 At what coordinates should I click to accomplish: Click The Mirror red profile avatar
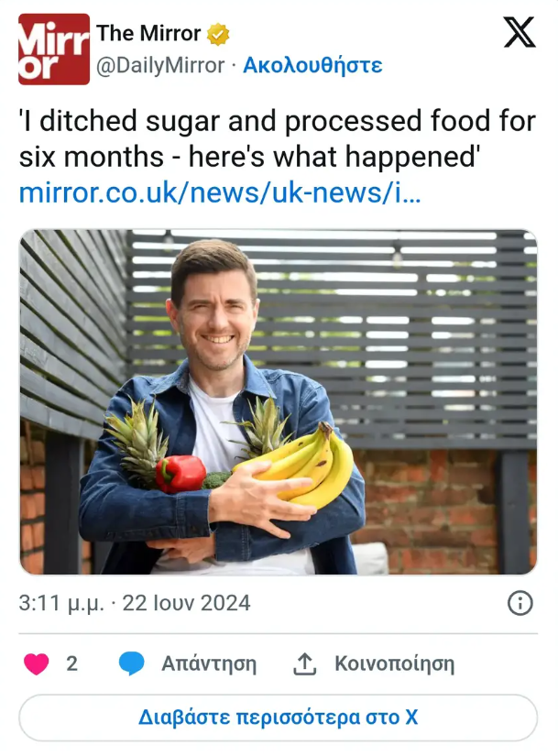tap(54, 49)
